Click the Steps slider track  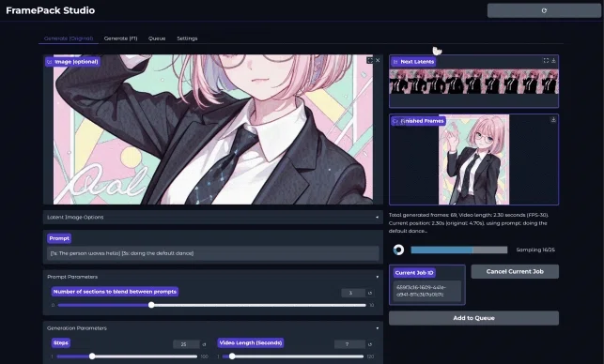point(127,356)
